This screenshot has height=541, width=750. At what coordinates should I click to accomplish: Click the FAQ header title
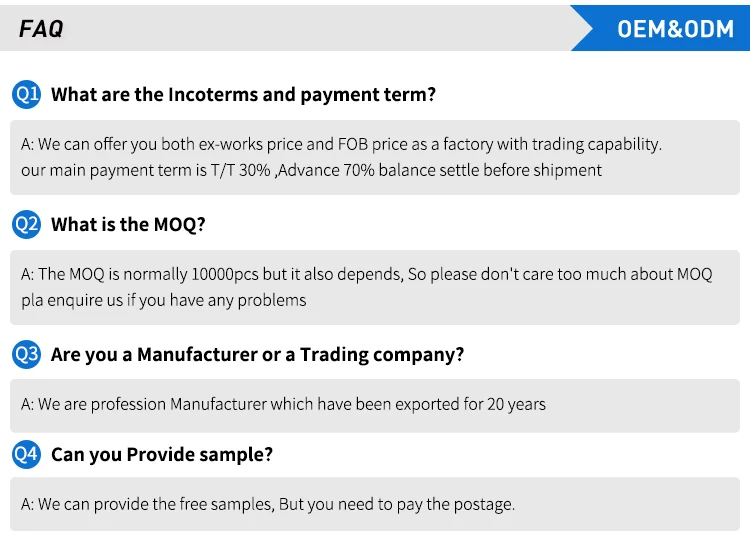tap(41, 29)
